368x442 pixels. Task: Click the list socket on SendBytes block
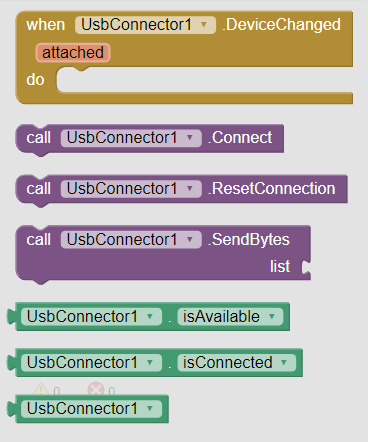(x=306, y=267)
